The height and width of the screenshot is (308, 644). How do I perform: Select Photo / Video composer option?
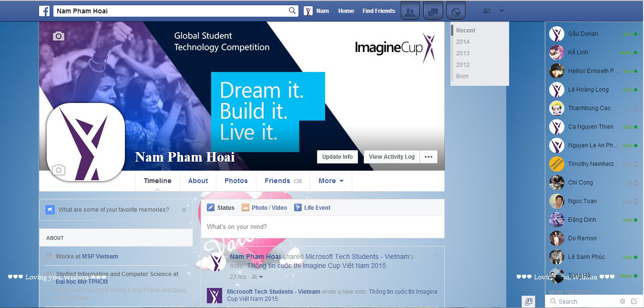[264, 207]
